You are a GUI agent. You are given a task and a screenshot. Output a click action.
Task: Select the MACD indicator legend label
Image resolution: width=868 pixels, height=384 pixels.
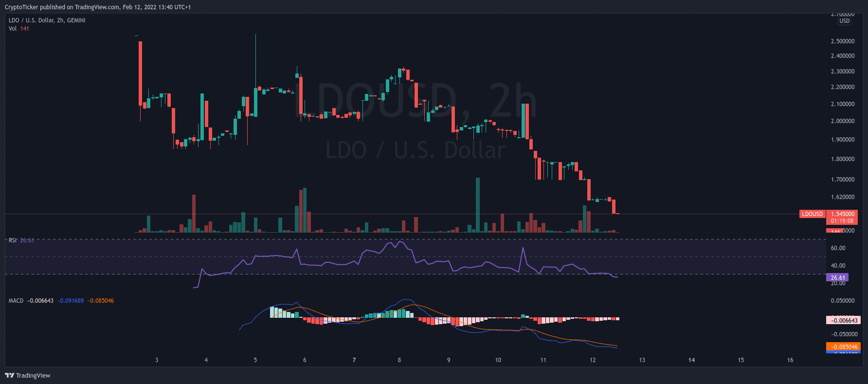pyautogui.click(x=16, y=301)
